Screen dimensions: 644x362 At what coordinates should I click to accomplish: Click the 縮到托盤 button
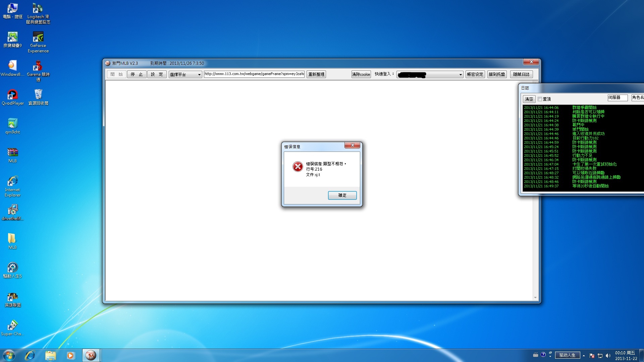click(497, 74)
